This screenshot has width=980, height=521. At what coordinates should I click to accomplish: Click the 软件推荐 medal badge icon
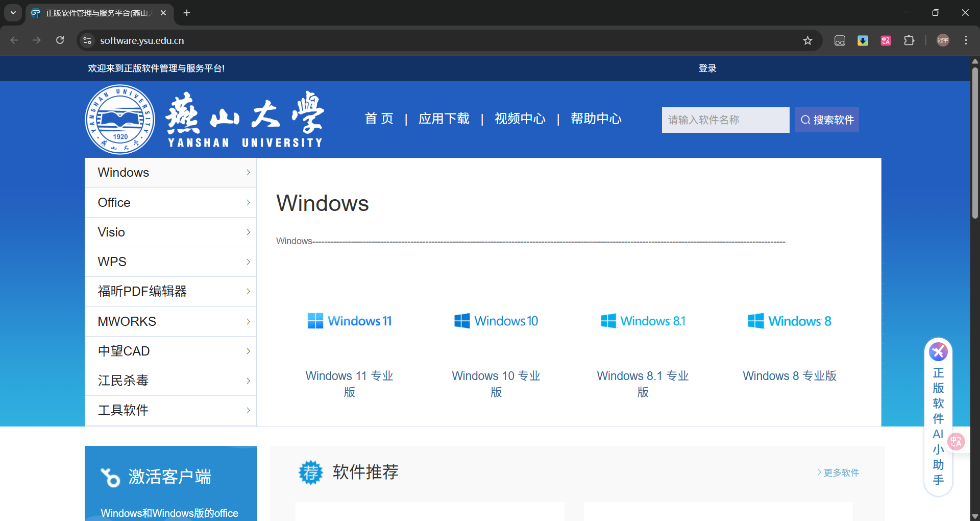[x=311, y=472]
